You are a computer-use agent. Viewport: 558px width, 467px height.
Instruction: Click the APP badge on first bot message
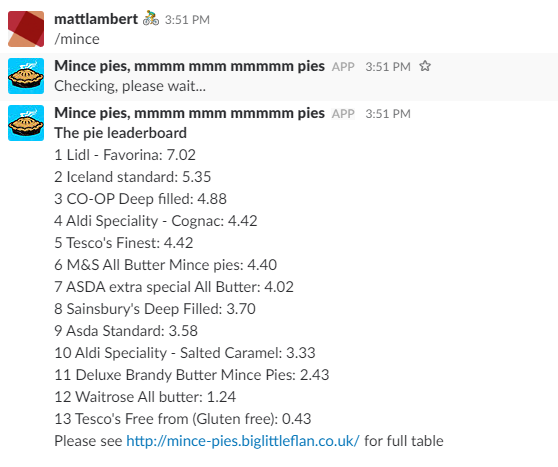tap(343, 67)
